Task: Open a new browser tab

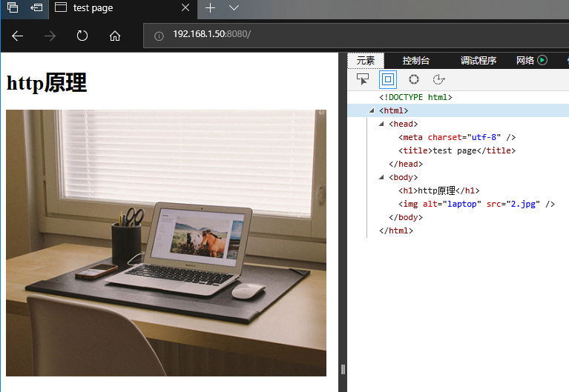Action: coord(210,7)
